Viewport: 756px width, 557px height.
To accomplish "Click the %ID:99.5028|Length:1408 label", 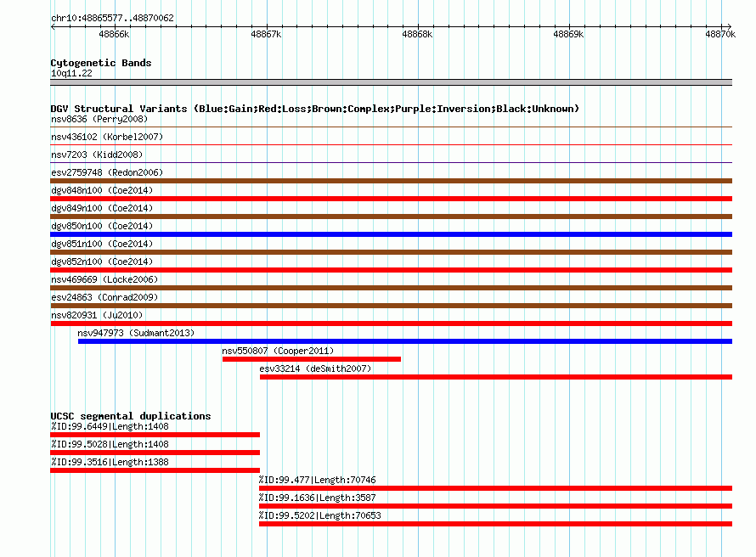I will [110, 444].
